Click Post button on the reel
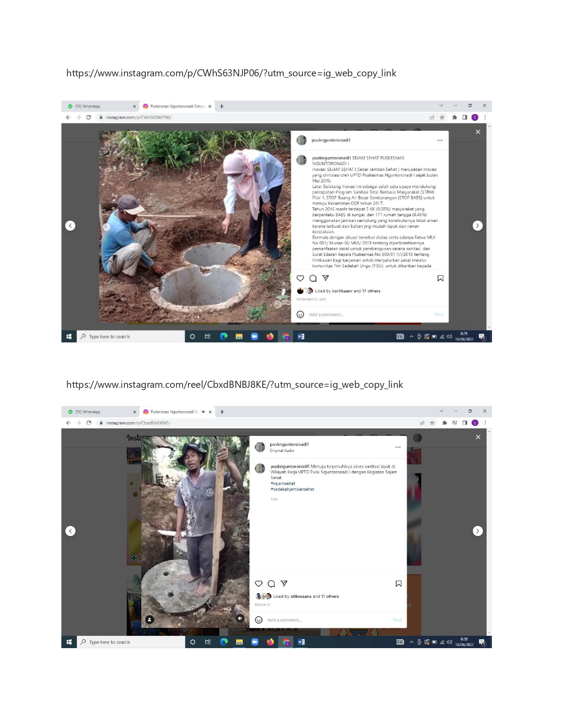 (397, 620)
